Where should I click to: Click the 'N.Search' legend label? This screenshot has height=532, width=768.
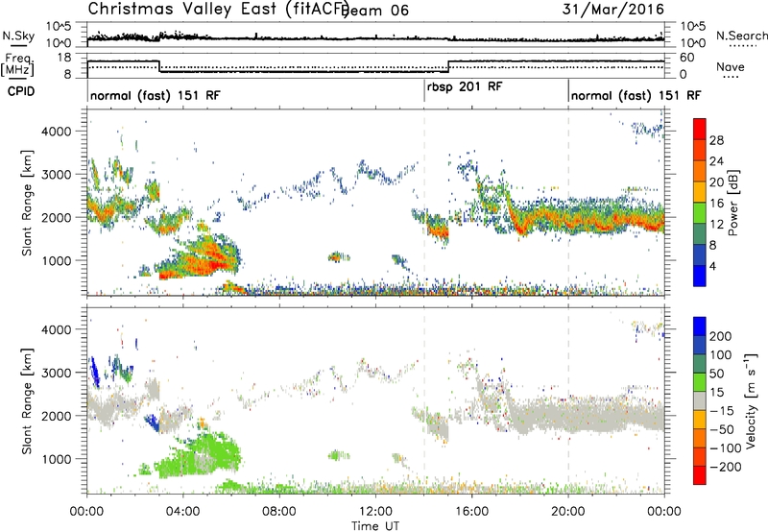click(x=742, y=36)
